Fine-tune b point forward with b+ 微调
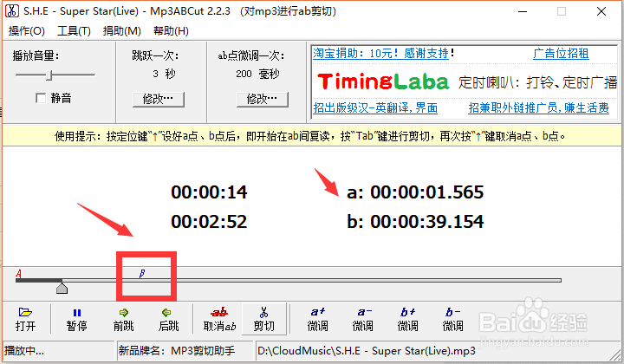Viewport: 624px width, 364px height. pyautogui.click(x=407, y=319)
